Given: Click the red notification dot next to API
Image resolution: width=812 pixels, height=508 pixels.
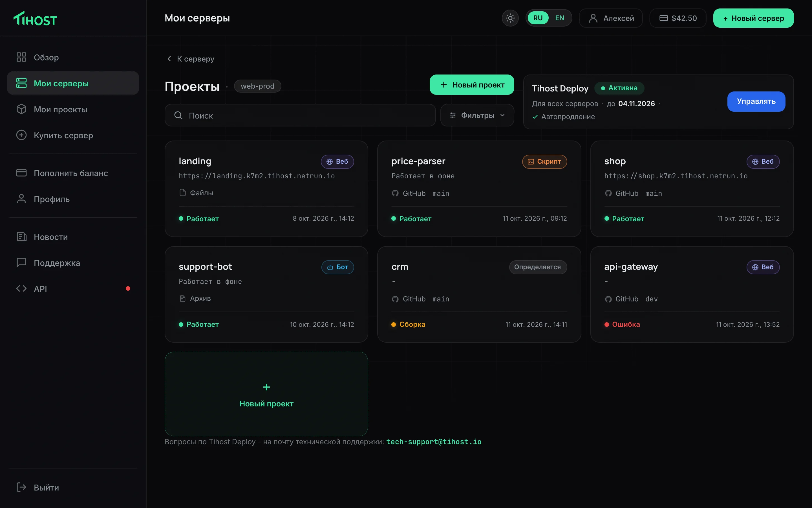Looking at the screenshot, I should [128, 288].
